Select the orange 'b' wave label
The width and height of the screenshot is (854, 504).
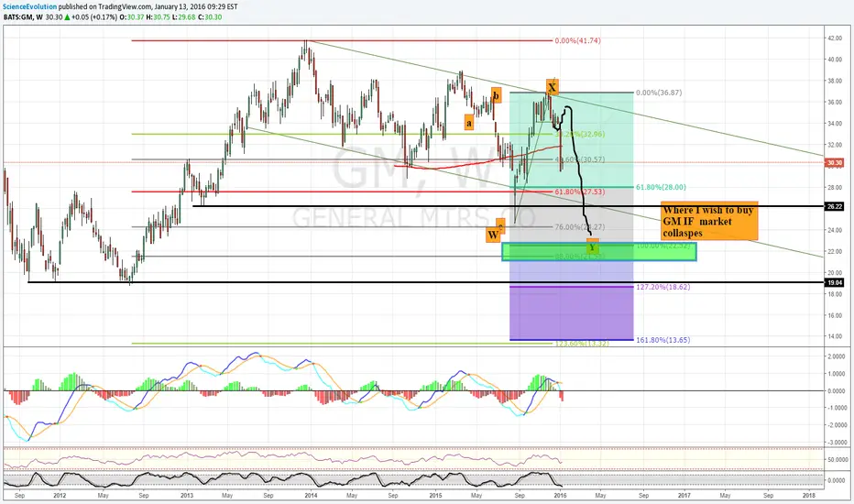pyautogui.click(x=496, y=95)
